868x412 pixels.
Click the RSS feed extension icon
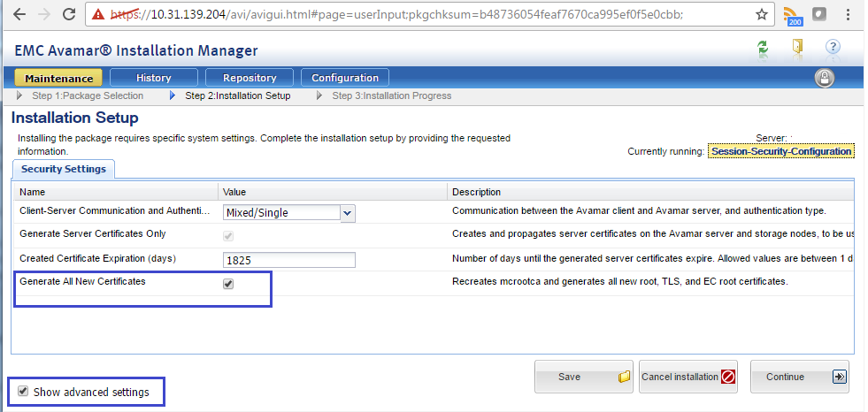[792, 15]
